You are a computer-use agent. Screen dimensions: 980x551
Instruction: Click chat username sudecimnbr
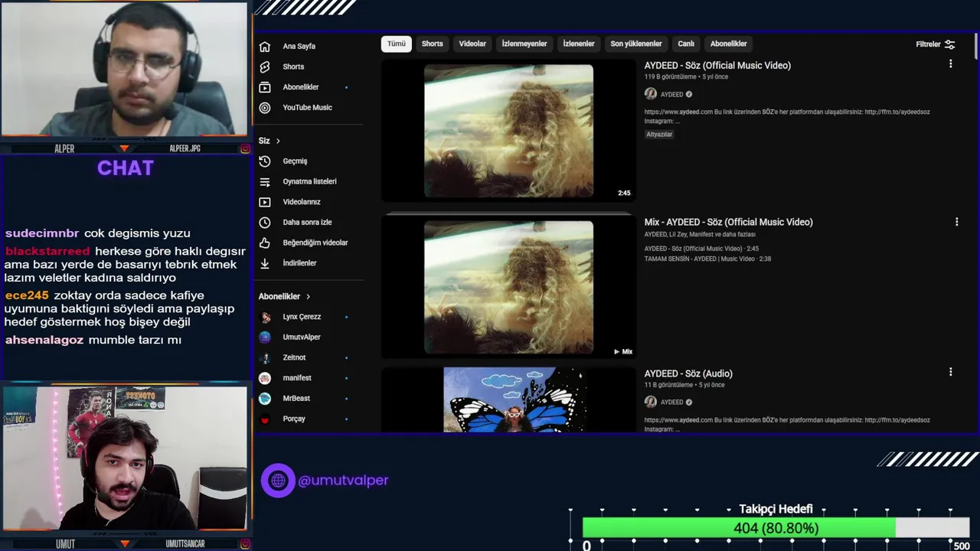(42, 233)
